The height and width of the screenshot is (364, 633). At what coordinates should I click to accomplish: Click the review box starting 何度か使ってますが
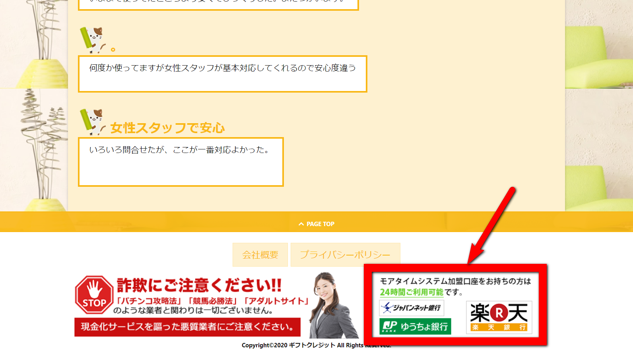[x=222, y=74]
